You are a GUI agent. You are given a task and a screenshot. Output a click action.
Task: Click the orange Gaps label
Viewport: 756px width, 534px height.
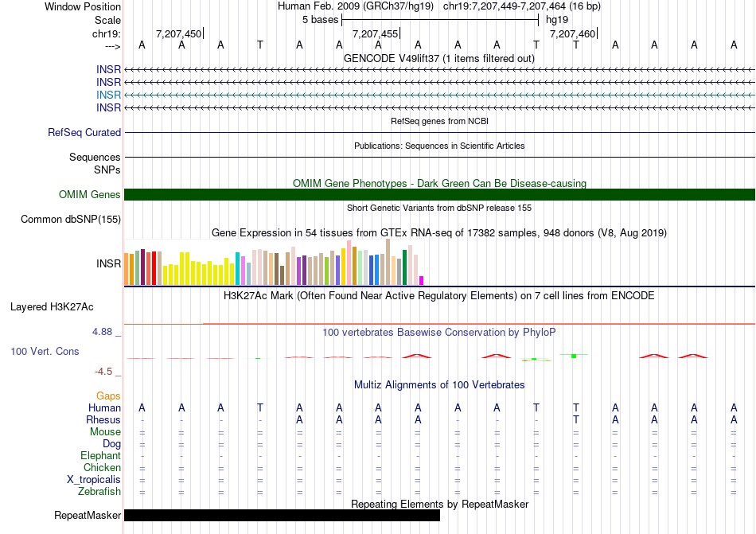click(108, 396)
